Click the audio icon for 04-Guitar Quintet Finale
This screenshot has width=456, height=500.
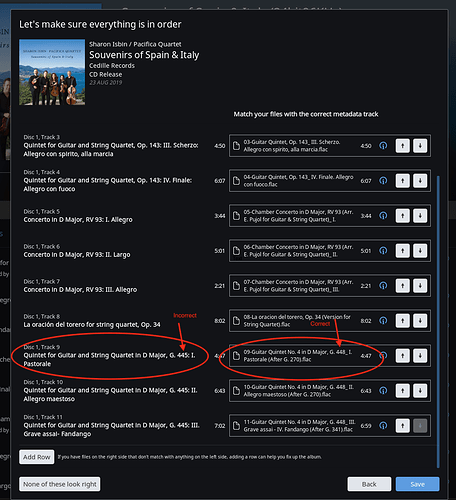tap(383, 181)
